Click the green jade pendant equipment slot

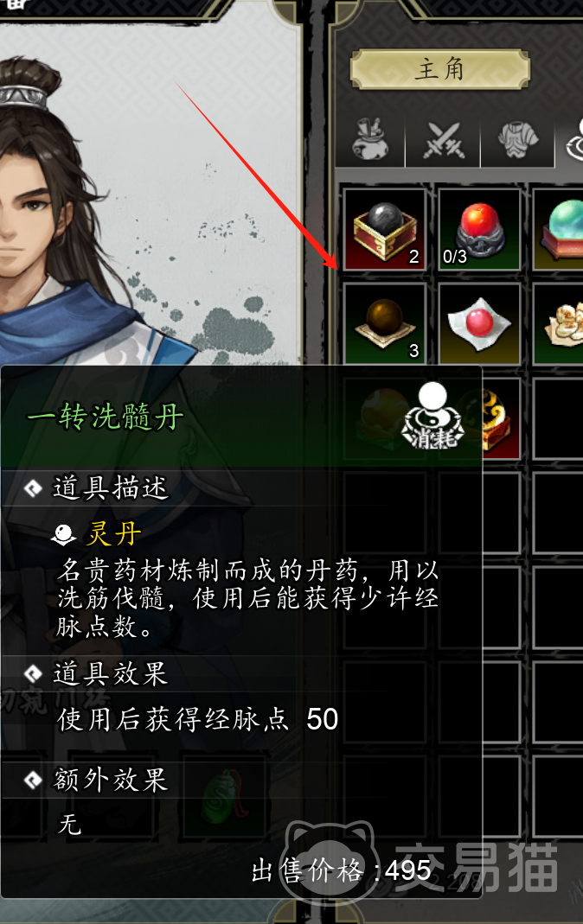click(x=223, y=797)
